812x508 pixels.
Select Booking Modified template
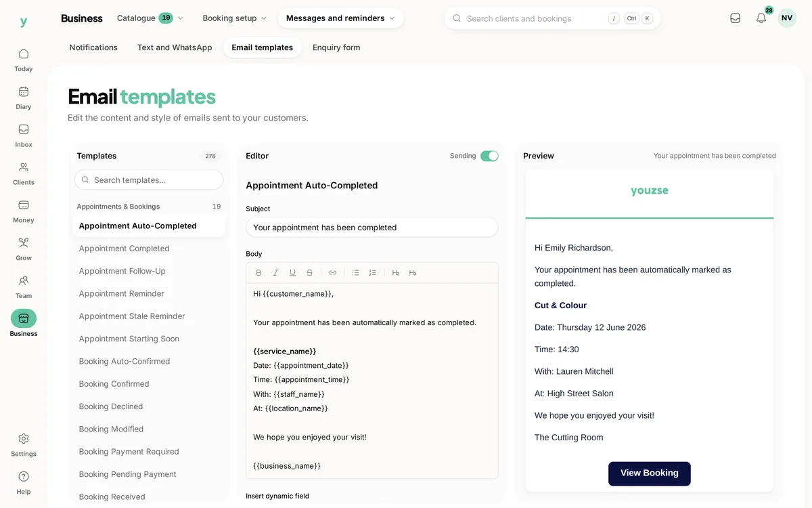pos(149,429)
